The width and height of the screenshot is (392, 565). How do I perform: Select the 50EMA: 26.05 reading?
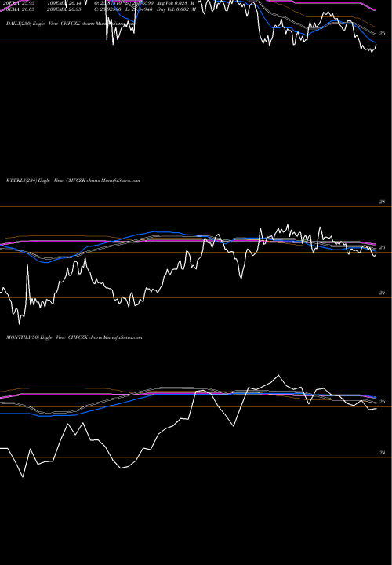19,9
